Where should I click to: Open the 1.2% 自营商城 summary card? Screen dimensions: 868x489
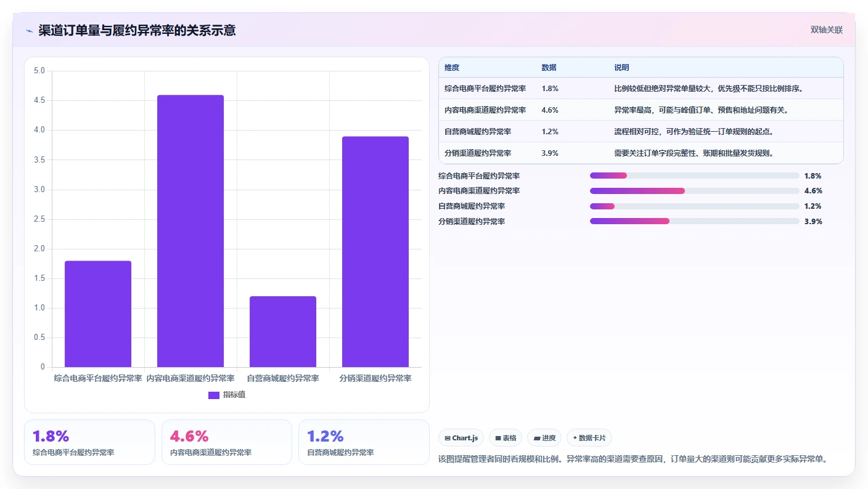click(364, 442)
